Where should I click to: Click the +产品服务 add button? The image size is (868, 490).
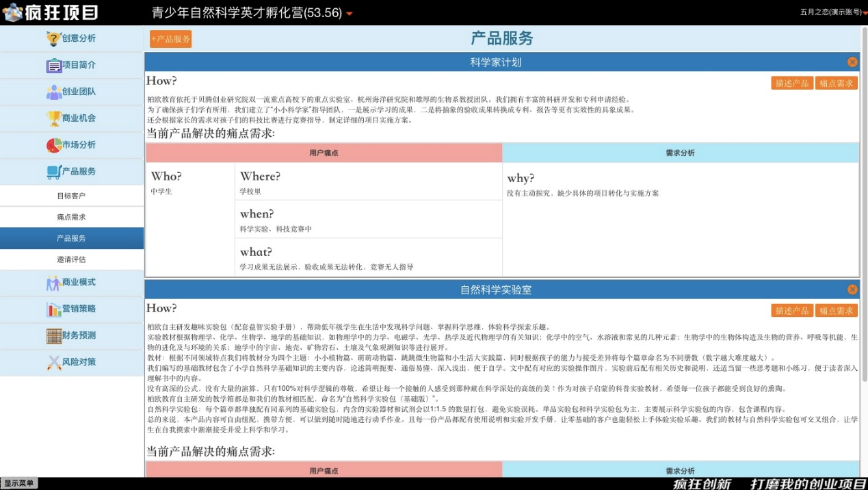[x=171, y=39]
